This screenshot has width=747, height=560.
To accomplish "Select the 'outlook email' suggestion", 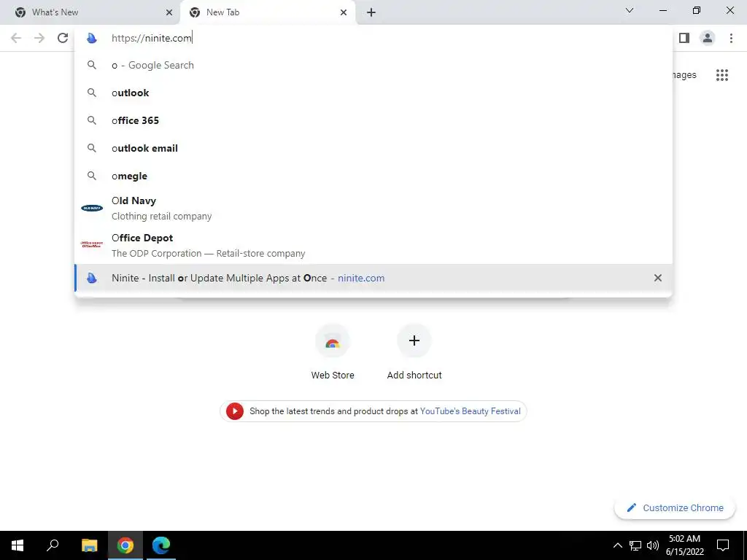I will (x=373, y=148).
